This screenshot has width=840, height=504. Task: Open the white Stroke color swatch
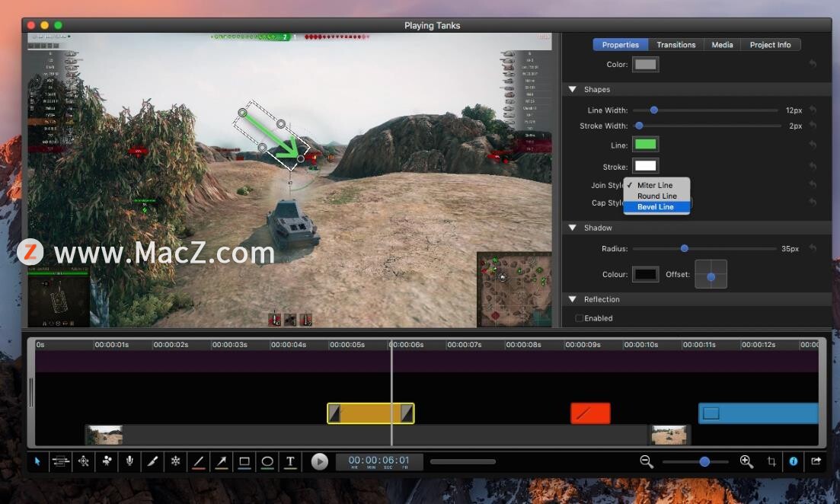pyautogui.click(x=646, y=166)
